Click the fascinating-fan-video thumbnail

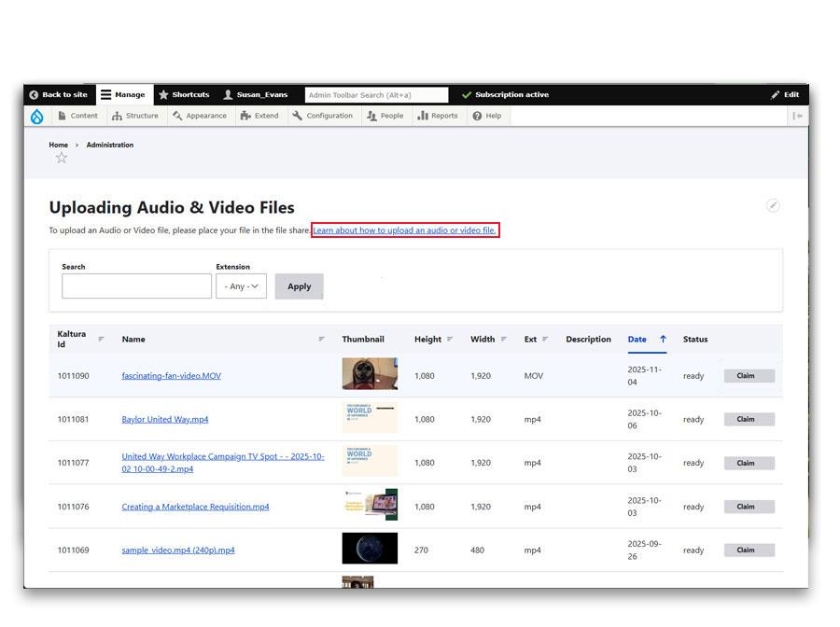[x=370, y=374]
